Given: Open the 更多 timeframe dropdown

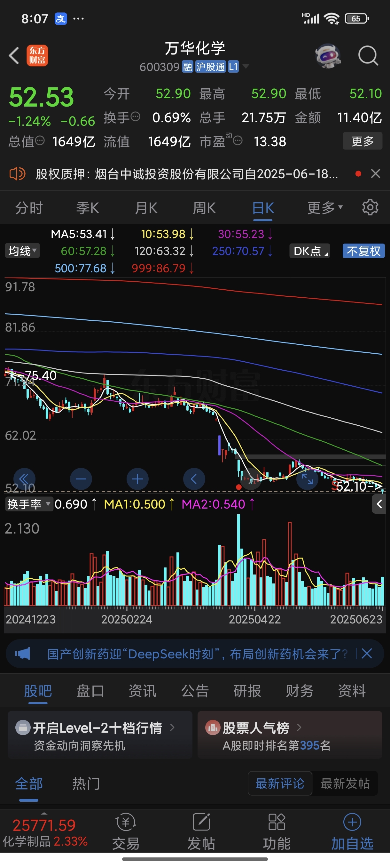Looking at the screenshot, I should coord(325,208).
